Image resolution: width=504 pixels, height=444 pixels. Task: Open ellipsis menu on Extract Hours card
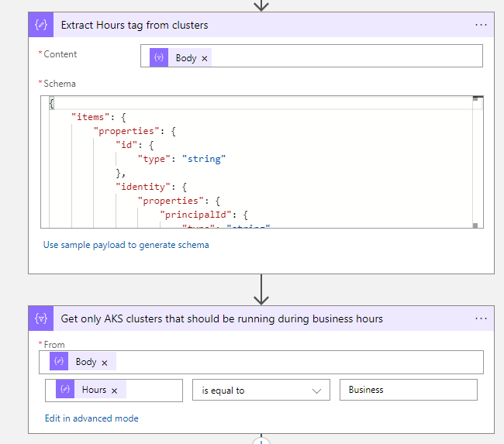481,25
